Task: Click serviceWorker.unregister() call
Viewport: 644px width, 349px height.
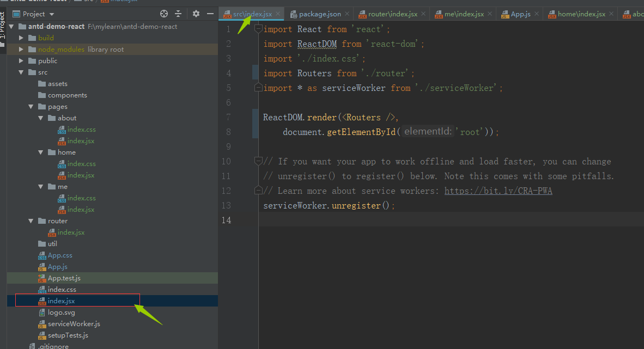Action: tap(329, 206)
